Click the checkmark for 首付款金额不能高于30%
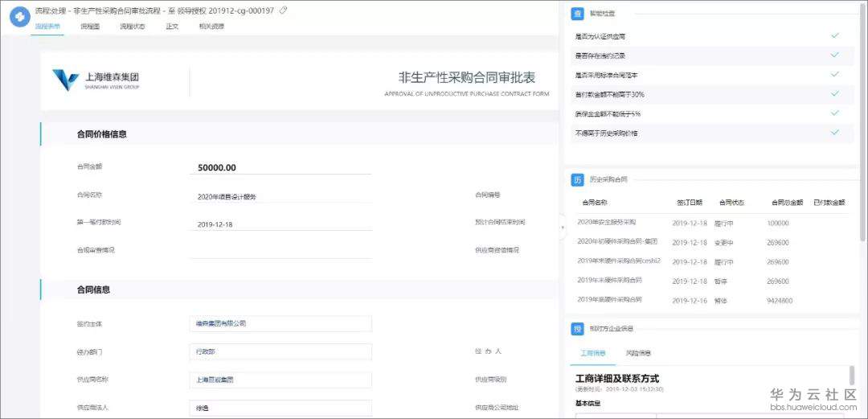This screenshot has width=868, height=419. [835, 93]
